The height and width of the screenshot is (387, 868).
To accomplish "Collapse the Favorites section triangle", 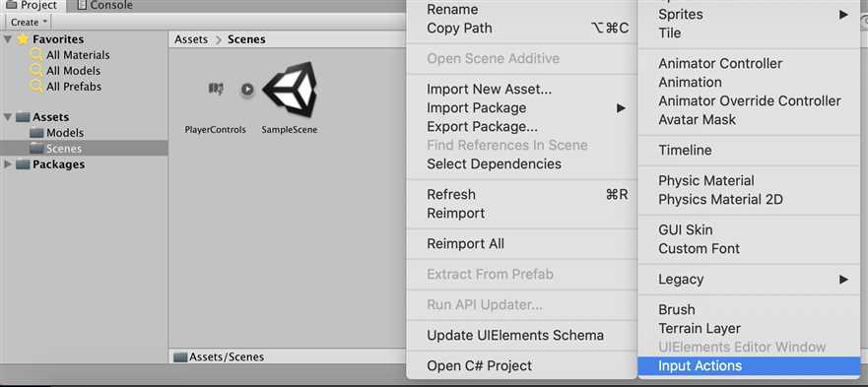I will click(x=8, y=39).
